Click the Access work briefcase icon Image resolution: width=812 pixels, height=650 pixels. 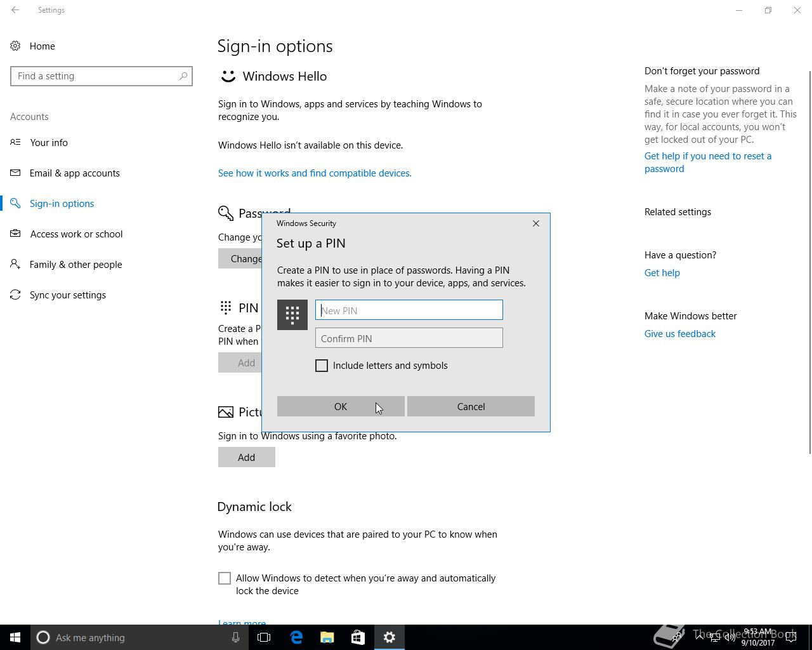[x=15, y=234]
